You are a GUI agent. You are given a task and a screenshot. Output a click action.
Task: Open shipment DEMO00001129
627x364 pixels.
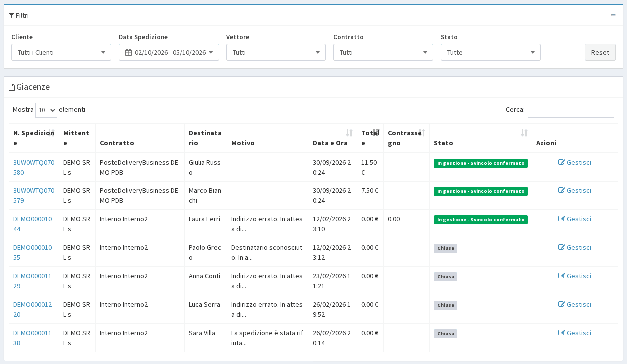pos(34,281)
